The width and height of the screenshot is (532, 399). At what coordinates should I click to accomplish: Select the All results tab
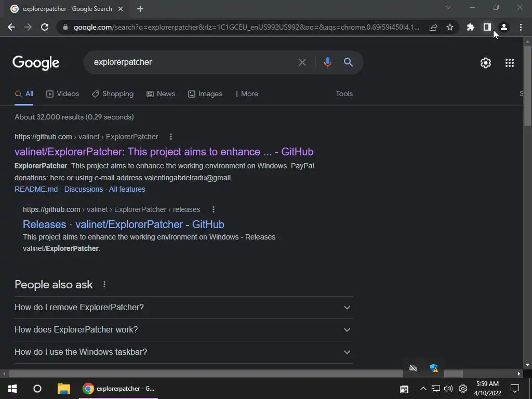pyautogui.click(x=24, y=94)
